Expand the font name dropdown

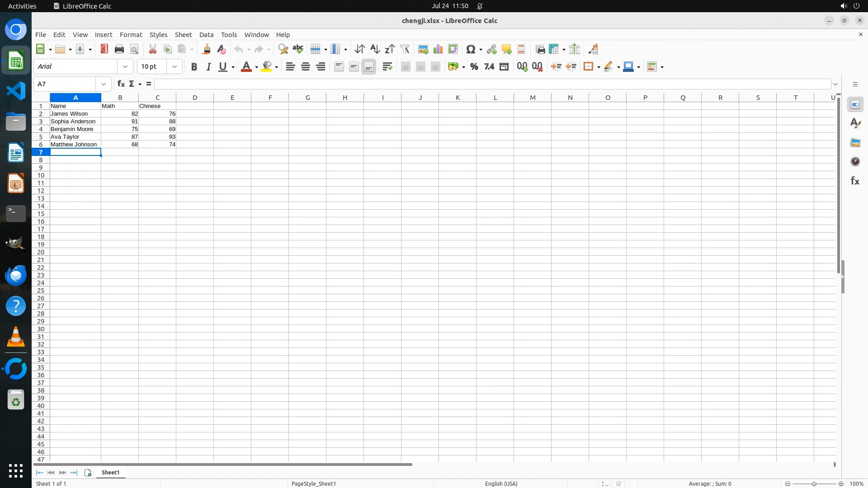point(125,67)
